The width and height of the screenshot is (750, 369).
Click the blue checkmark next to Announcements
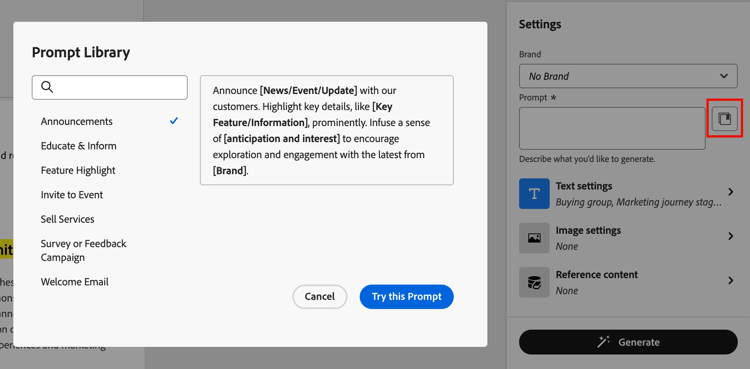coord(174,121)
